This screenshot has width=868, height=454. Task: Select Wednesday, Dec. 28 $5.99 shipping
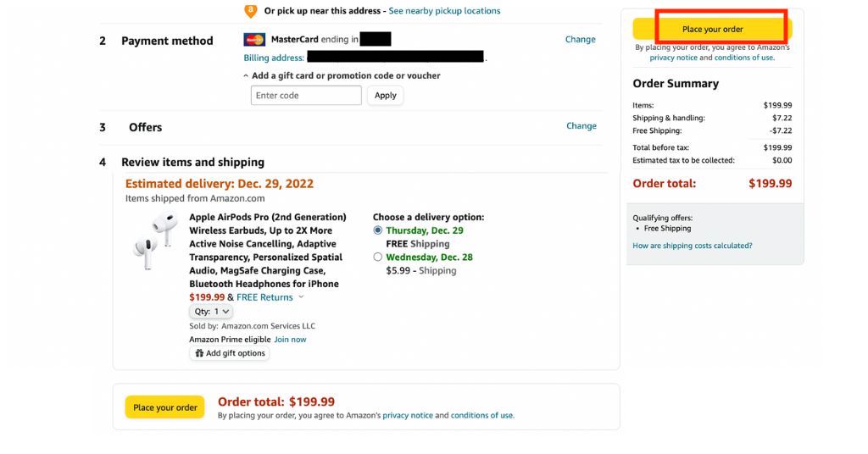(x=378, y=257)
